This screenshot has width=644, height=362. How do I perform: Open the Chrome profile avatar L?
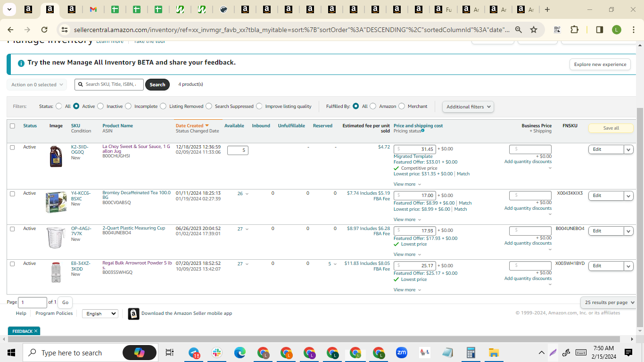tap(617, 30)
